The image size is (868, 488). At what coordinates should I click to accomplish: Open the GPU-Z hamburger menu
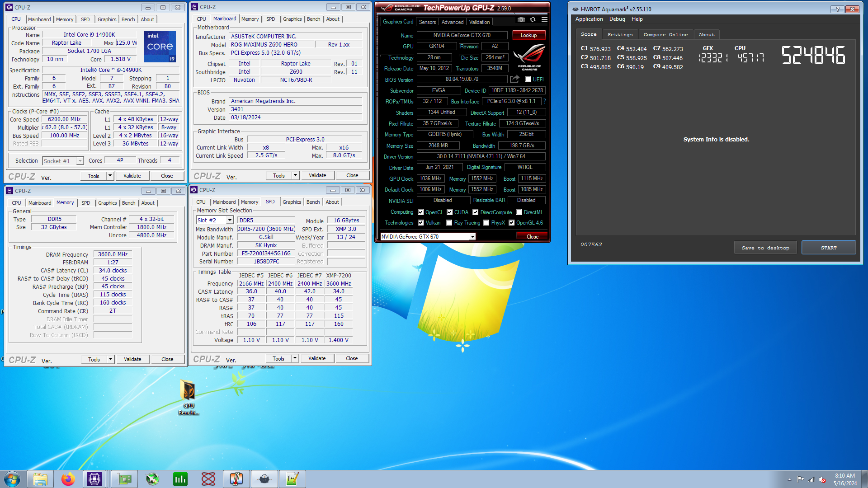coord(544,20)
